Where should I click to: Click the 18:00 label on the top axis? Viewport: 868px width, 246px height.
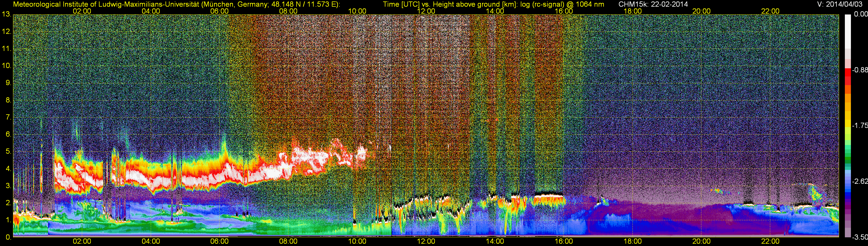632,11
